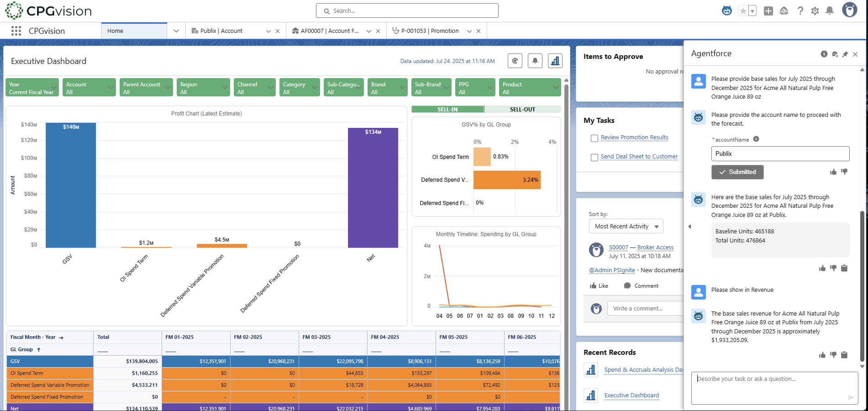The width and height of the screenshot is (868, 411).
Task: Open the Global Actions plus menu
Action: (768, 11)
